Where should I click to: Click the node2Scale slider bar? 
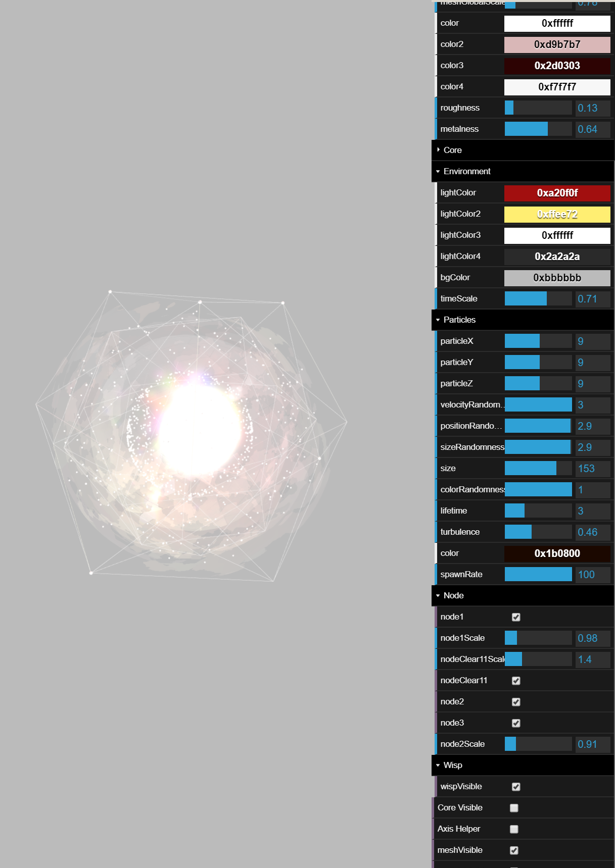coord(538,744)
